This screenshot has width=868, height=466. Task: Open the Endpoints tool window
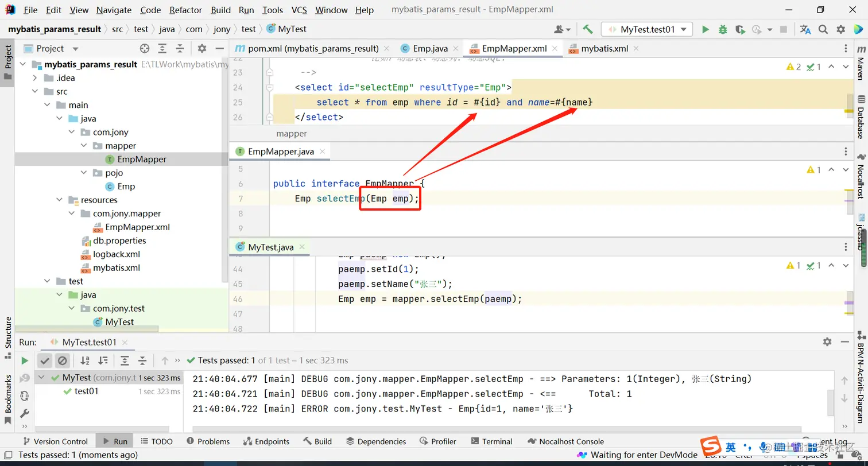[x=266, y=441]
